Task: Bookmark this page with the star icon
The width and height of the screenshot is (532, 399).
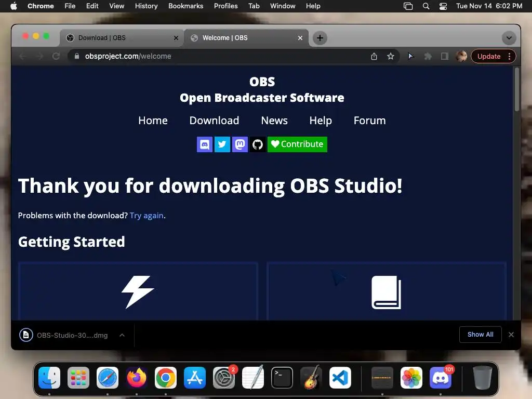Action: 391,56
